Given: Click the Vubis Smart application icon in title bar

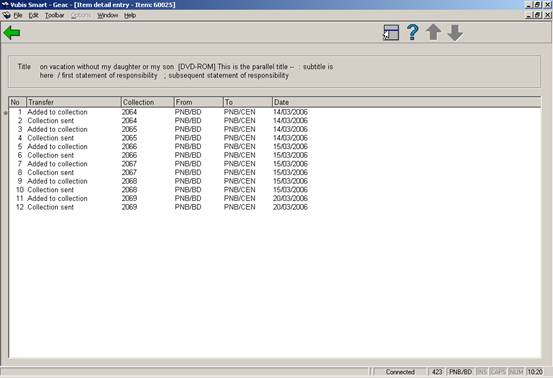Looking at the screenshot, I should [5, 5].
